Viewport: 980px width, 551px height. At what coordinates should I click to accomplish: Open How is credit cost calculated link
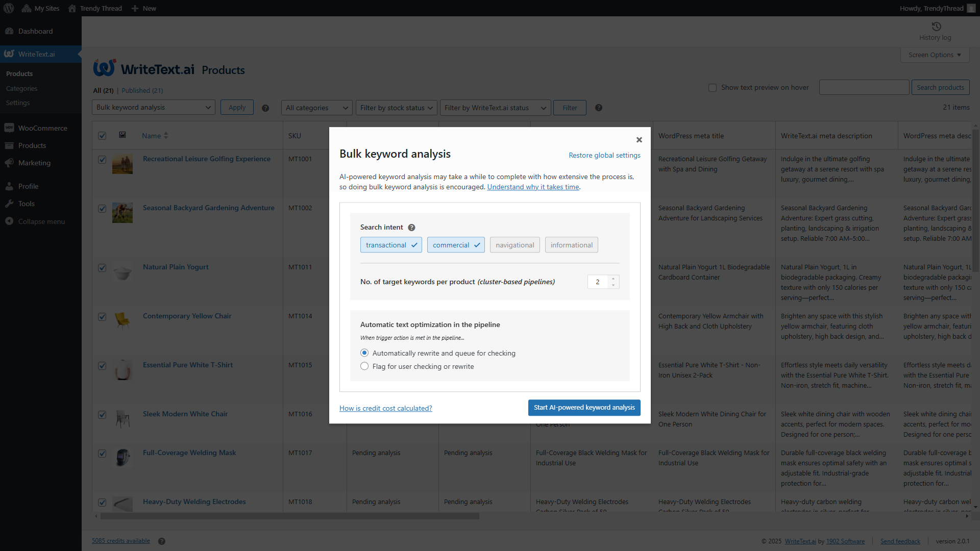tap(385, 408)
